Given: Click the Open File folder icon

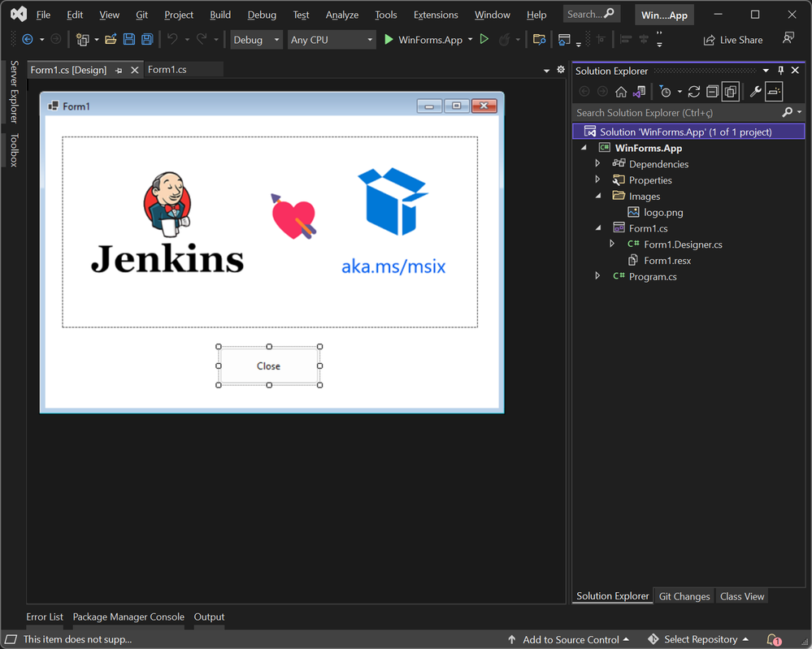Looking at the screenshot, I should tap(111, 39).
